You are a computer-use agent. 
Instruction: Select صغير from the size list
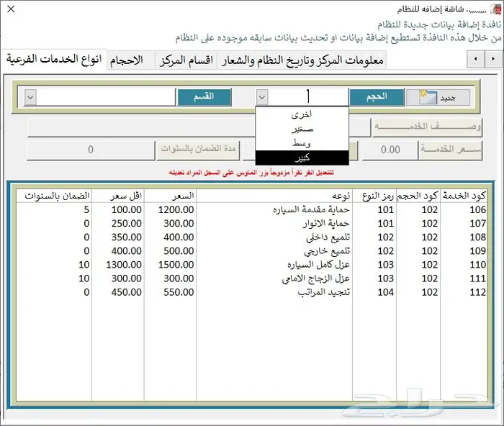coord(302,129)
